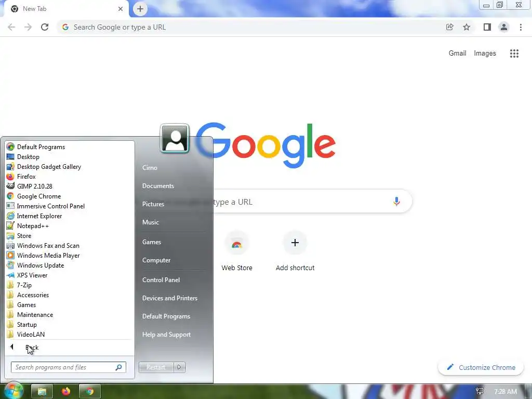The width and height of the screenshot is (532, 399).
Task: Click the taskbar clock showing 7:28 AM
Action: pos(505,392)
